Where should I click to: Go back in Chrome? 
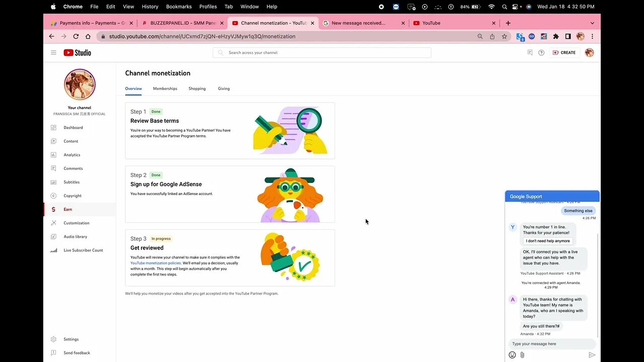pyautogui.click(x=51, y=36)
